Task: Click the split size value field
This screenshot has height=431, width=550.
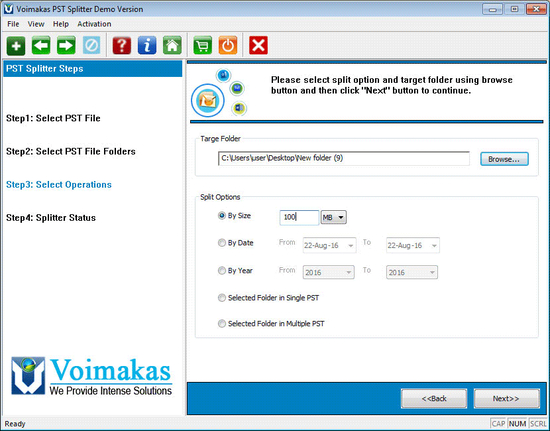Action: tap(299, 217)
